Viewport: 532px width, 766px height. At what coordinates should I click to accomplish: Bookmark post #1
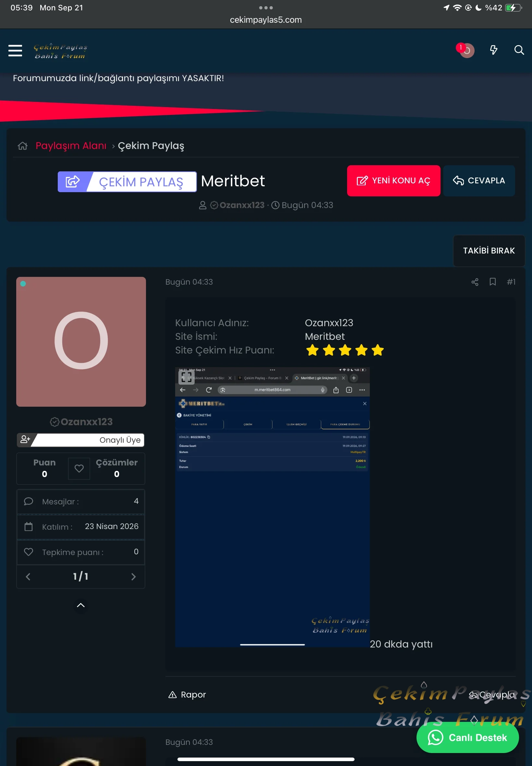492,282
